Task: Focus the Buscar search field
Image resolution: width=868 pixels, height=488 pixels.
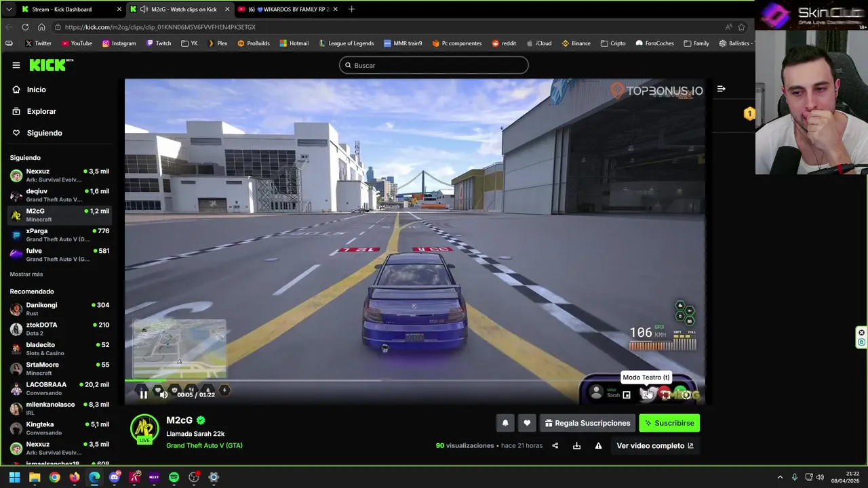Action: click(x=434, y=65)
